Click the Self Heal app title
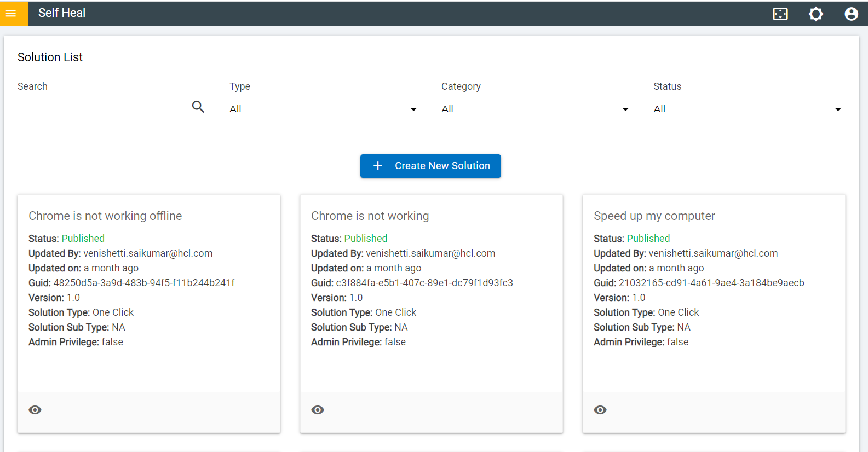 coord(62,13)
